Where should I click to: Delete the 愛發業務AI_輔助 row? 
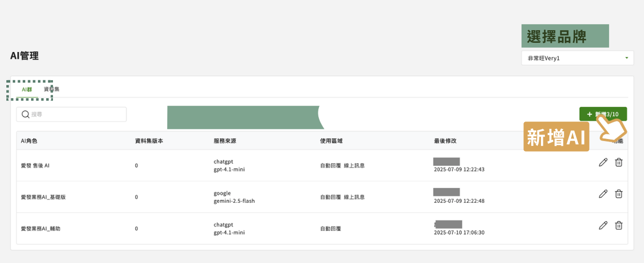point(619,225)
